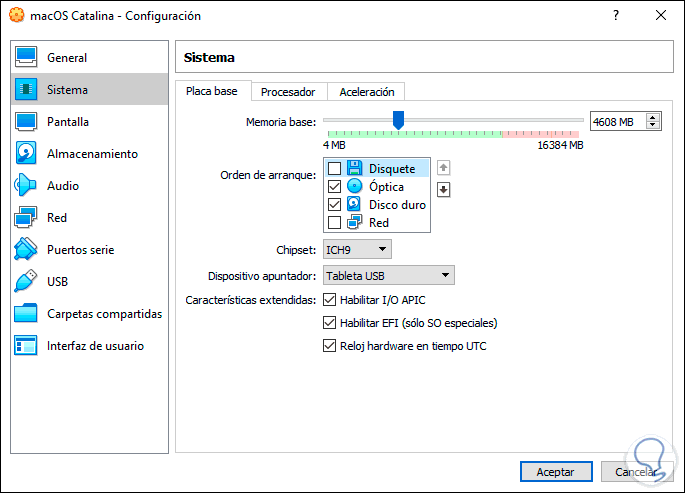The height and width of the screenshot is (493, 685).
Task: Open the Red network icon
Action: pos(27,218)
